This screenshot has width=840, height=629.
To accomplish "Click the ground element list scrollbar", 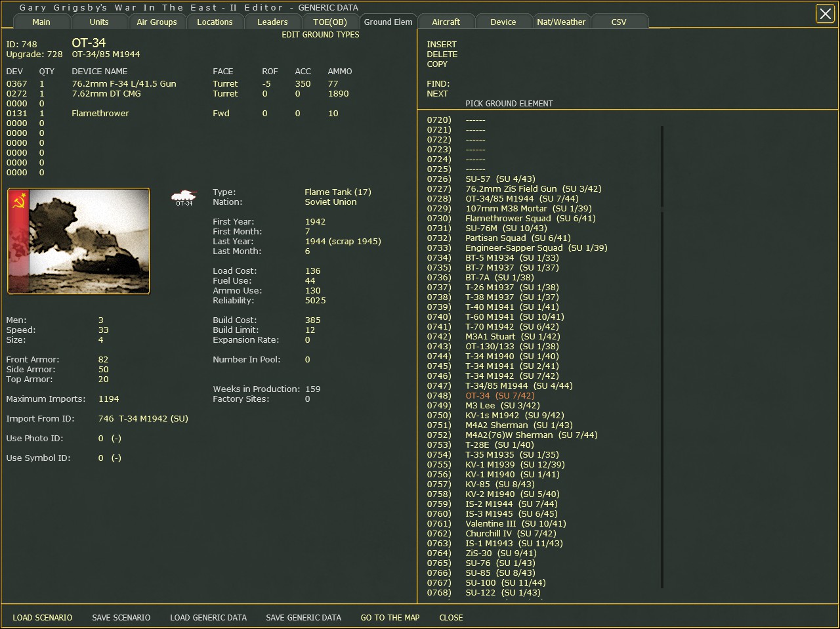I will click(x=662, y=357).
